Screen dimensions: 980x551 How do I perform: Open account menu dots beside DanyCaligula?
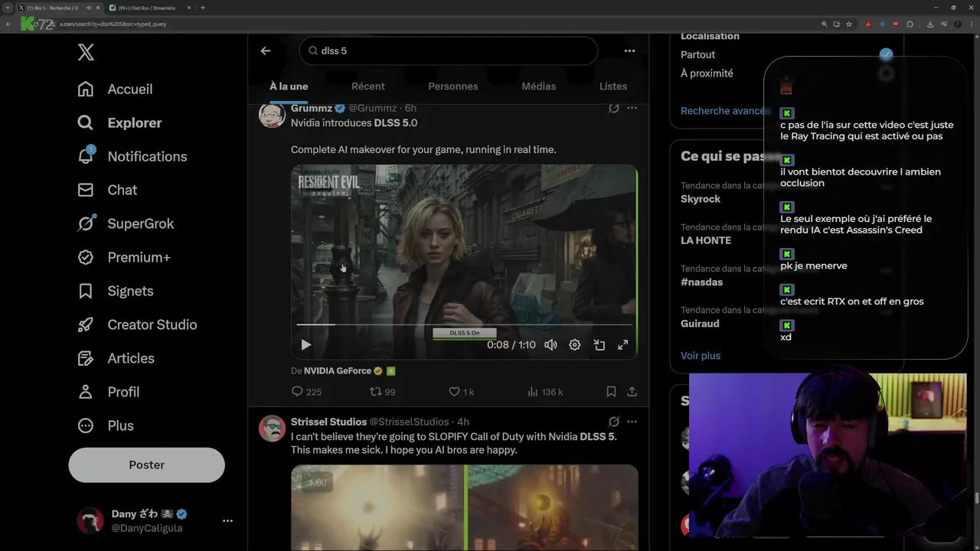227,520
